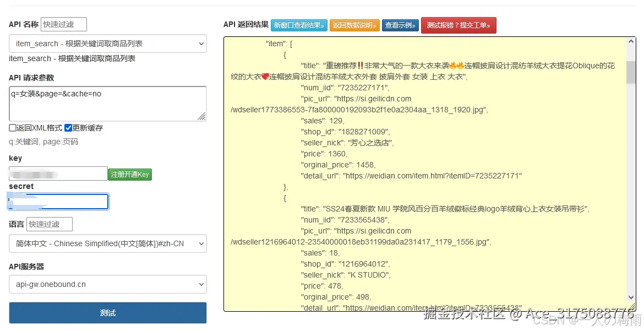Click inside the secret input field

pyautogui.click(x=58, y=202)
